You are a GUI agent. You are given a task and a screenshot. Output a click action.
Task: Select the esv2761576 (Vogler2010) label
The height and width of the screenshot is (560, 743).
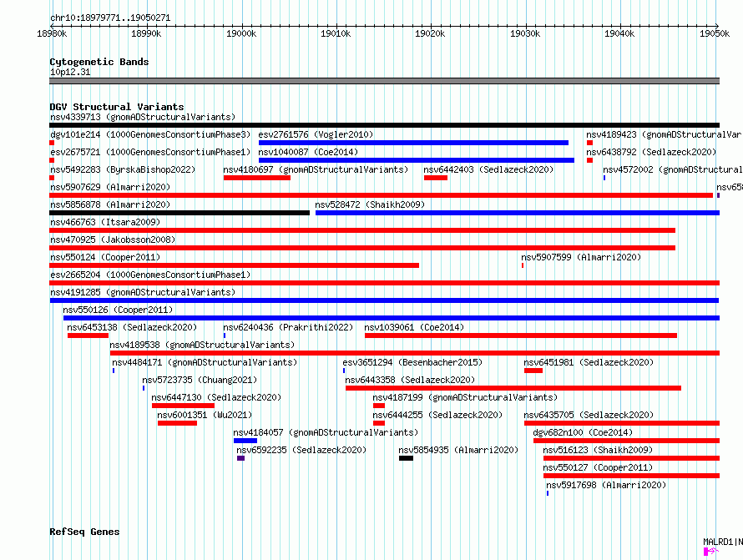pos(316,134)
